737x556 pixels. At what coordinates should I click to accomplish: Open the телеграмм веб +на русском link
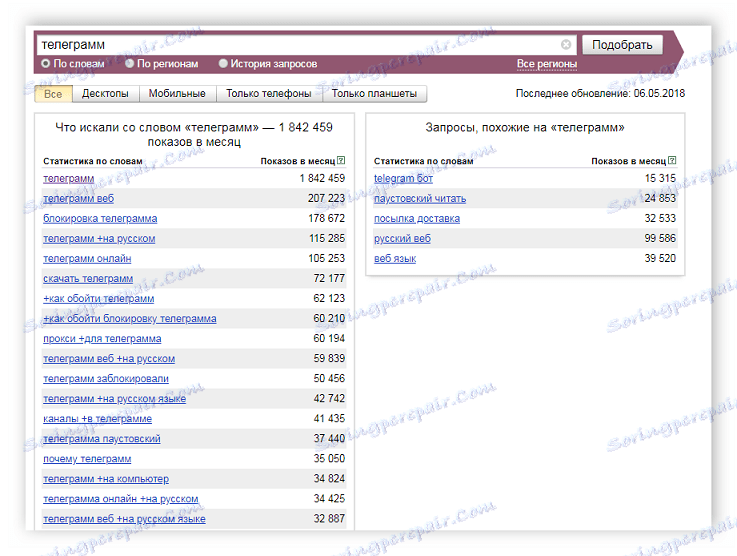109,359
